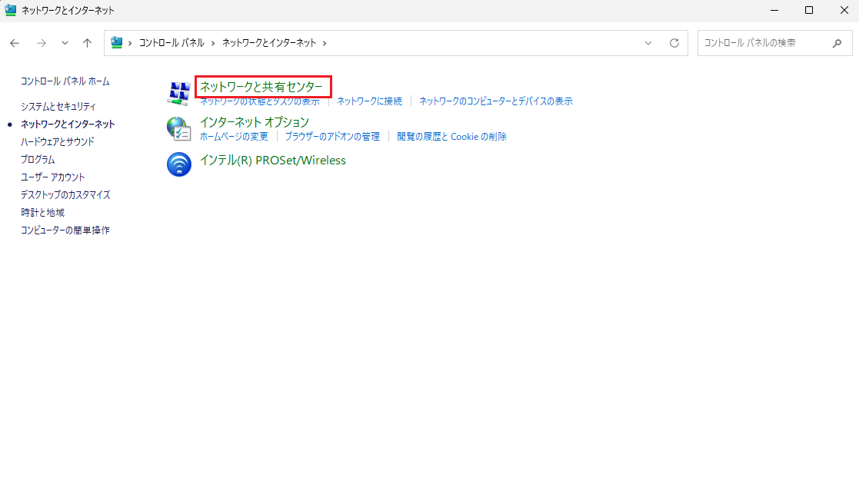The width and height of the screenshot is (859, 504).
Task: Click the Network and Sharing Center icon
Action: (178, 93)
